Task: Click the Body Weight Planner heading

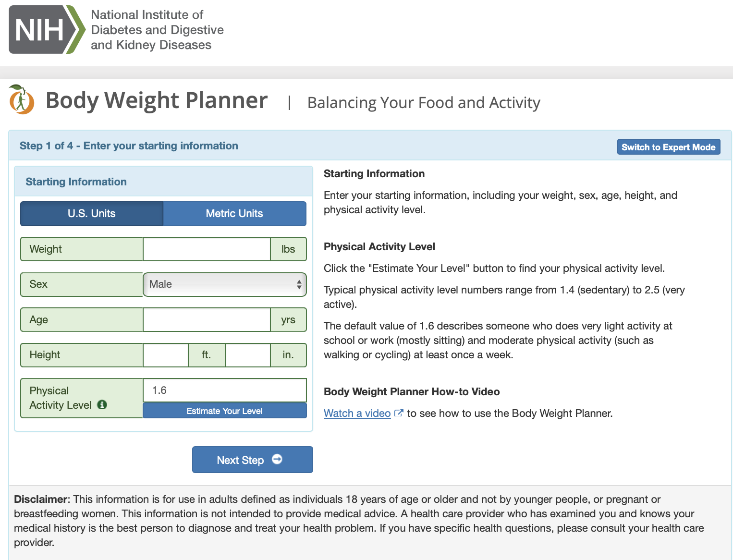Action: 157,101
